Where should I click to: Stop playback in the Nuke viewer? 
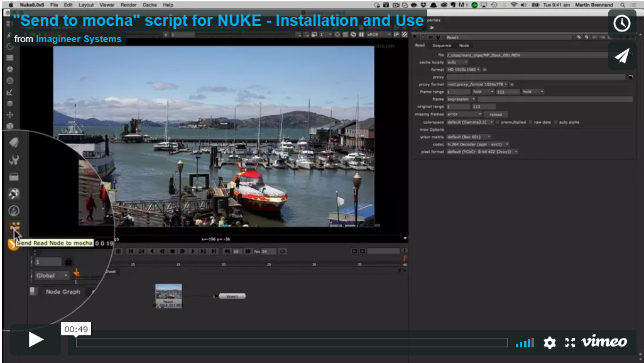pos(173,251)
